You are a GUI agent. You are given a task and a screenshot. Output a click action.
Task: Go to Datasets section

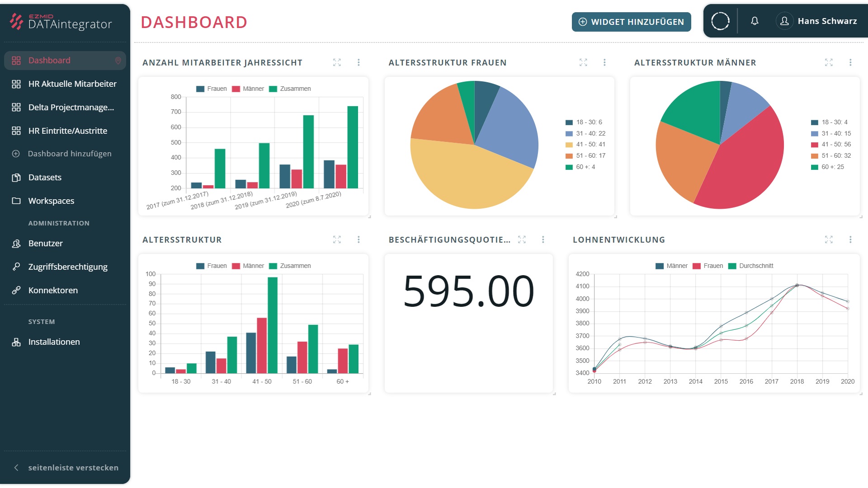tap(65, 178)
